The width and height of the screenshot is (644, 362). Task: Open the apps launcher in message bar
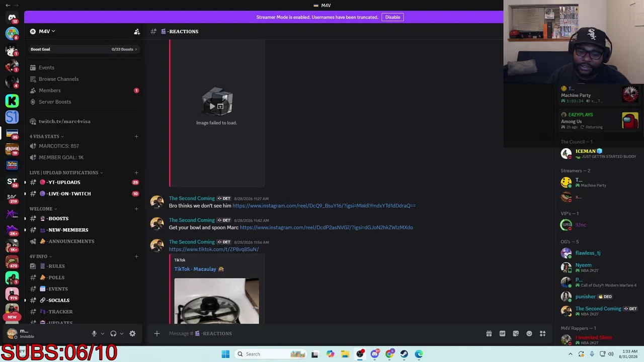pos(543,333)
